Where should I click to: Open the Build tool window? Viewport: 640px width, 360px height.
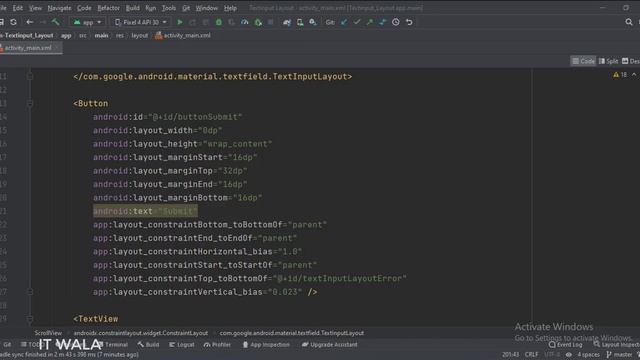149,344
